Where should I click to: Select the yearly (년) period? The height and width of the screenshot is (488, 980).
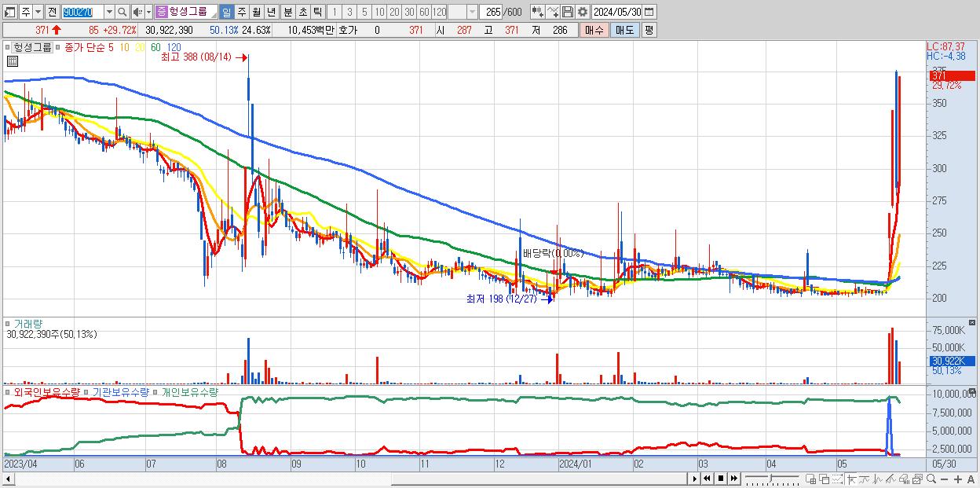point(271,12)
